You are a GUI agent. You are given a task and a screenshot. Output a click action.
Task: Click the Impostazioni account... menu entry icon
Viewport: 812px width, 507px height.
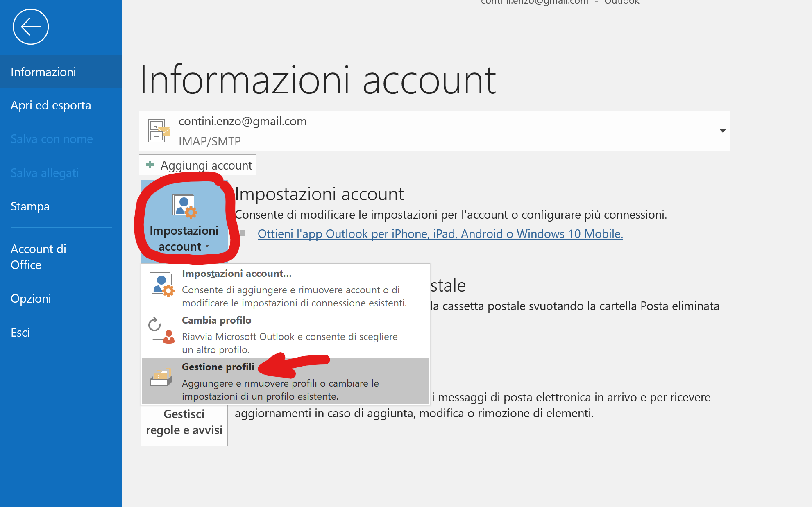[x=162, y=284]
